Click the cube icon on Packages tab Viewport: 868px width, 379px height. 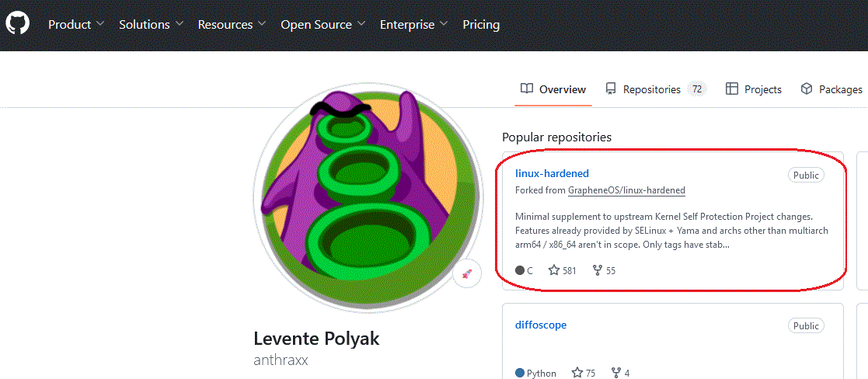click(x=807, y=89)
